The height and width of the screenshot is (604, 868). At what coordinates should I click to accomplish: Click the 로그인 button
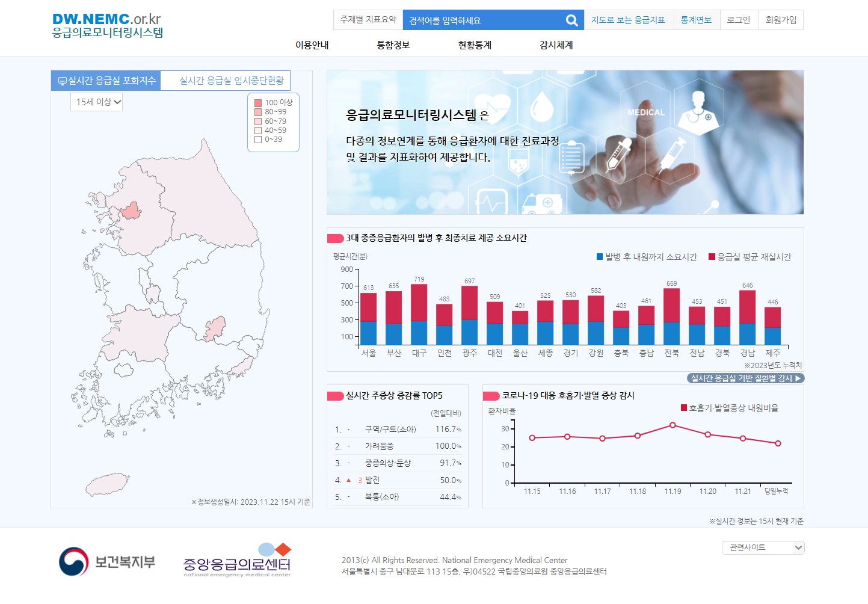(x=739, y=19)
